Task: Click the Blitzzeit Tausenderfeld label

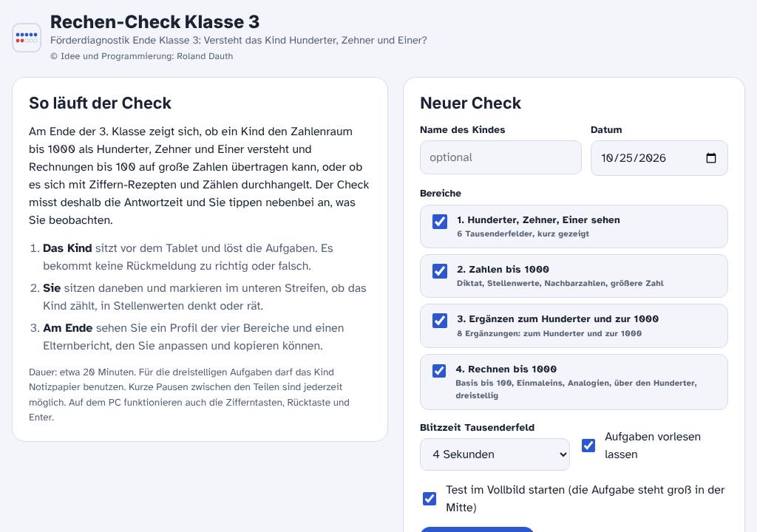Action: [x=477, y=427]
